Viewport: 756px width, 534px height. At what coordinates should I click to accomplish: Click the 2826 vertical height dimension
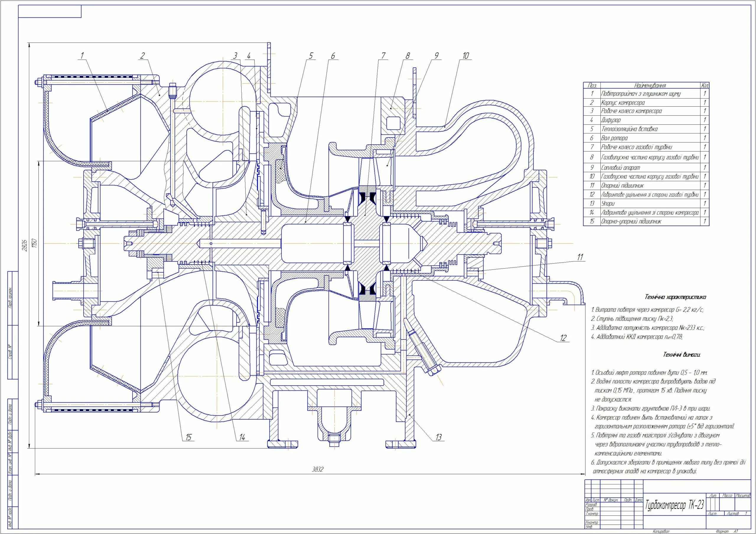[x=25, y=245]
